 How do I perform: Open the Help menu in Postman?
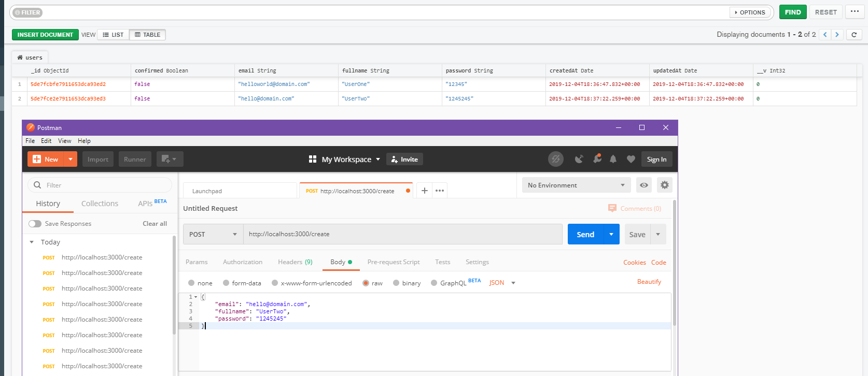point(84,141)
